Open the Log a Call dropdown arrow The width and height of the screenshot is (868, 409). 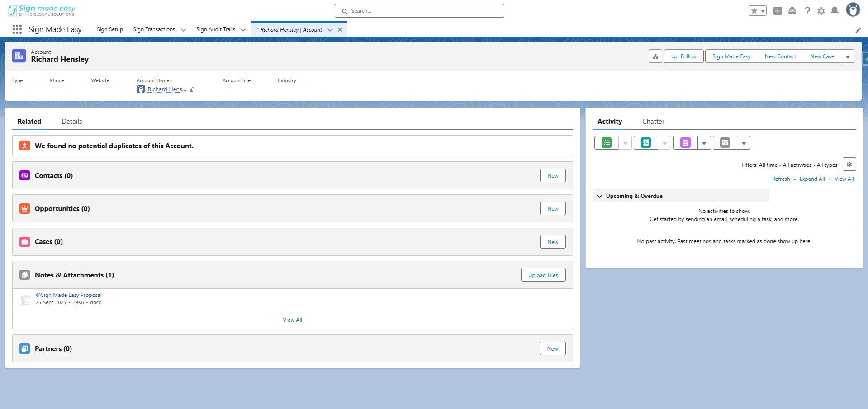[664, 143]
